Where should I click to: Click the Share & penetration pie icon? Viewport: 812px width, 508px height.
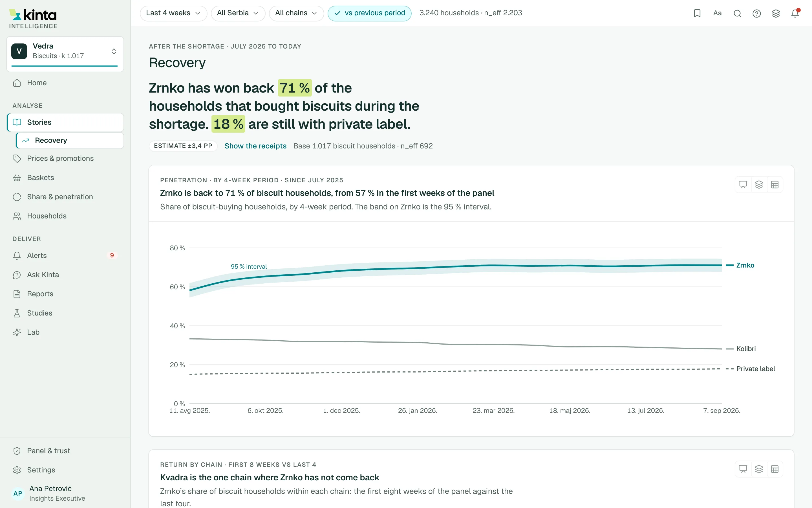pos(17,197)
